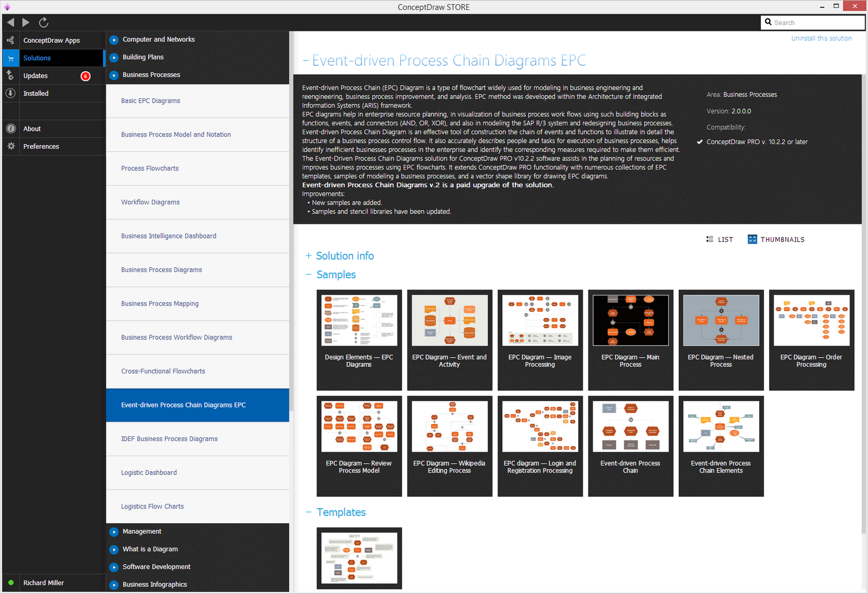Screen dimensions: 868x594
Task: Expand the Software Development category
Action: (x=114, y=567)
